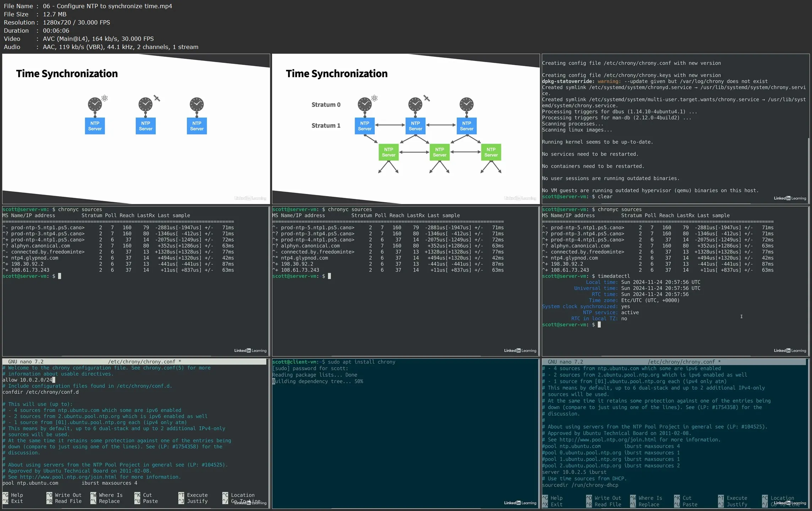Click '# Use time sources from DHCP.' comment
Image resolution: width=812 pixels, height=511 pixels.
(584, 479)
